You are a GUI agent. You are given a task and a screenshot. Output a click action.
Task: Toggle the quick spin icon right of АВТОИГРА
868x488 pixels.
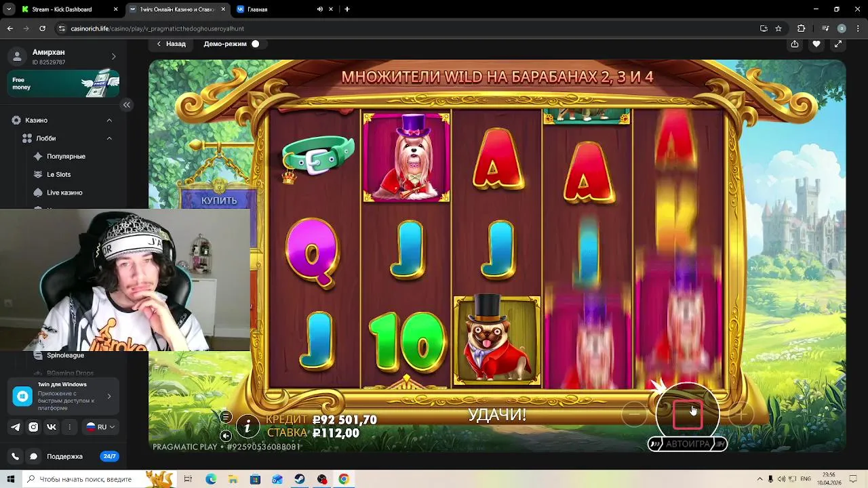pyautogui.click(x=720, y=444)
